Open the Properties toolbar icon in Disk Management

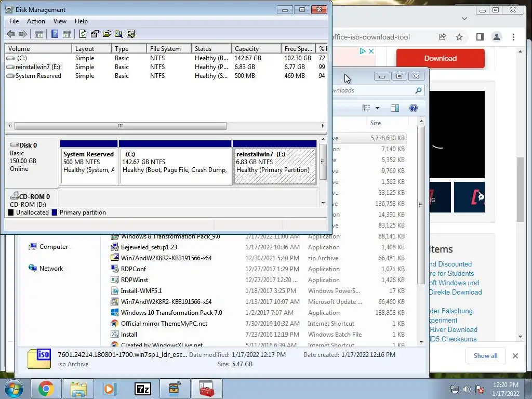point(95,34)
